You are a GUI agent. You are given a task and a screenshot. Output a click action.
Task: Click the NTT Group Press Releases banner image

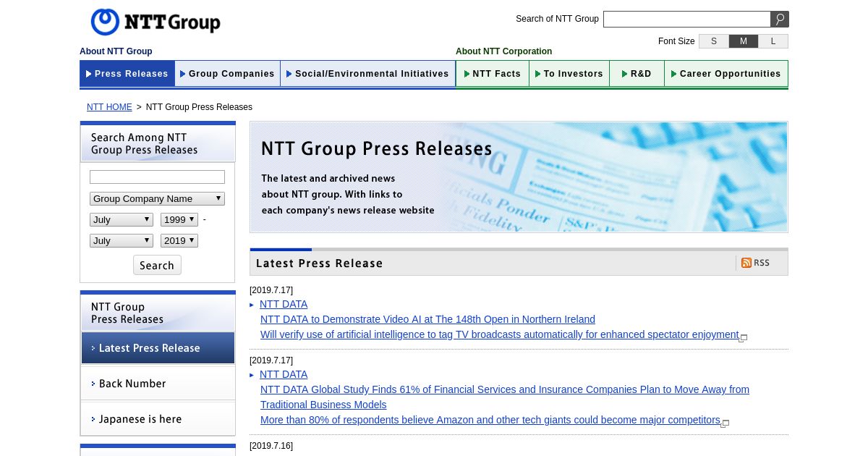point(519,177)
